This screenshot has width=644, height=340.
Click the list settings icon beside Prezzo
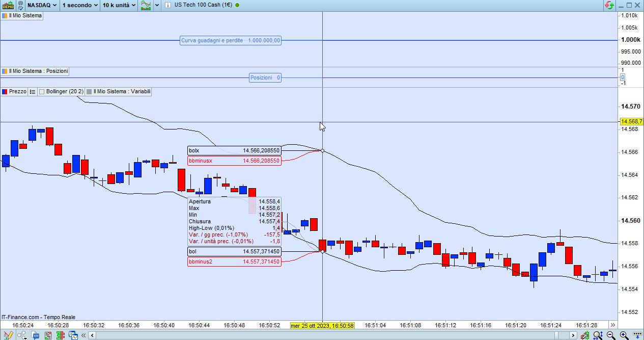pos(33,91)
